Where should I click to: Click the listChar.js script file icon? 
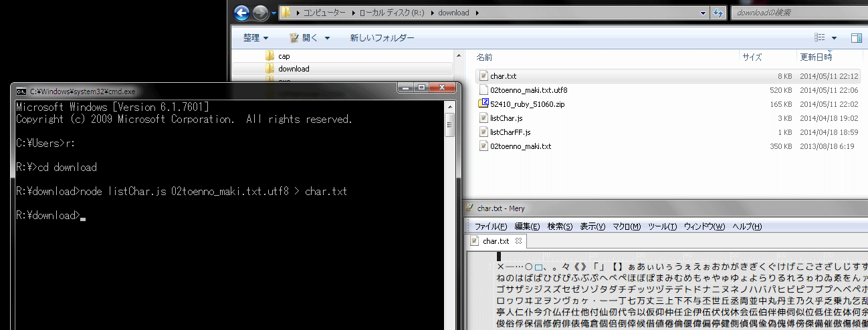(483, 118)
